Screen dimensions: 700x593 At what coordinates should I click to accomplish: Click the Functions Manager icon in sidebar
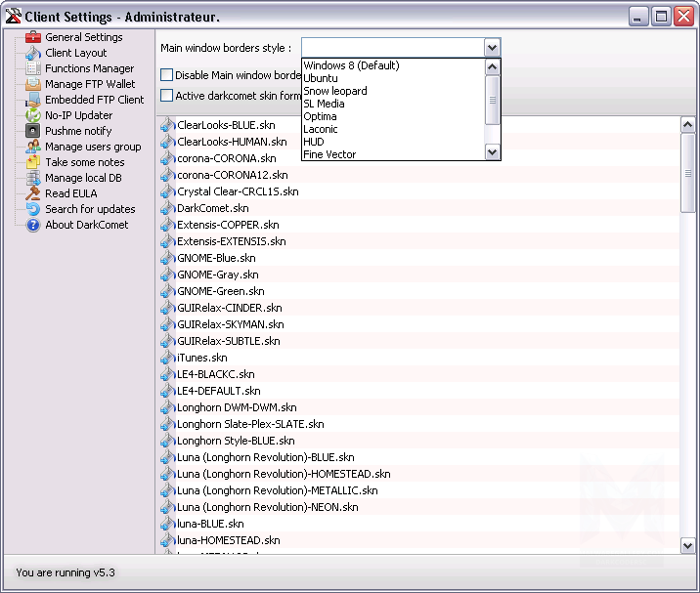(x=33, y=68)
